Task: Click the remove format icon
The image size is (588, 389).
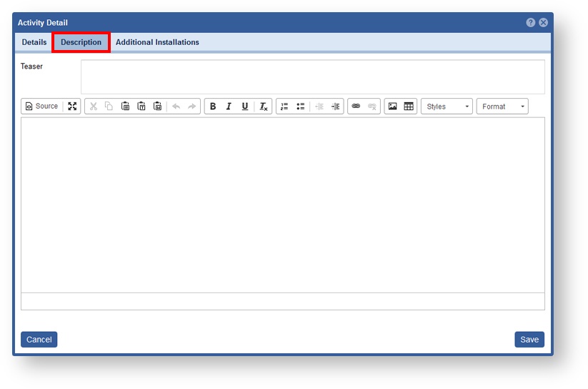Action: coord(263,107)
